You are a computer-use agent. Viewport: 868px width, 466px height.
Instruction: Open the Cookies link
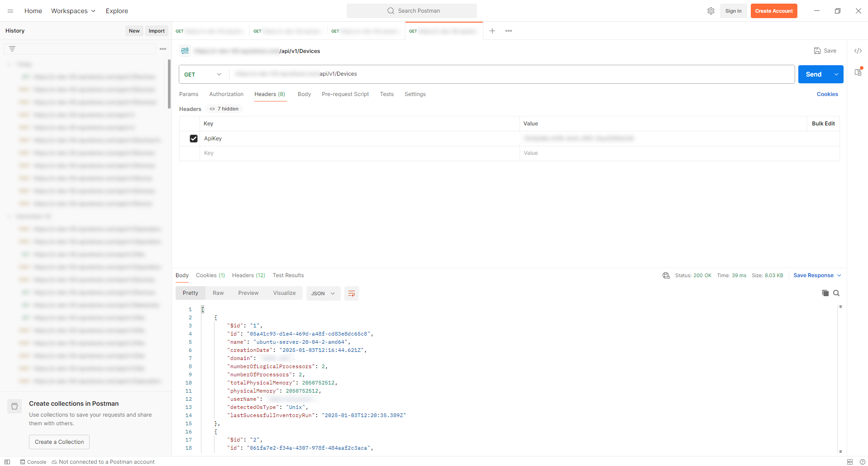pyautogui.click(x=827, y=94)
